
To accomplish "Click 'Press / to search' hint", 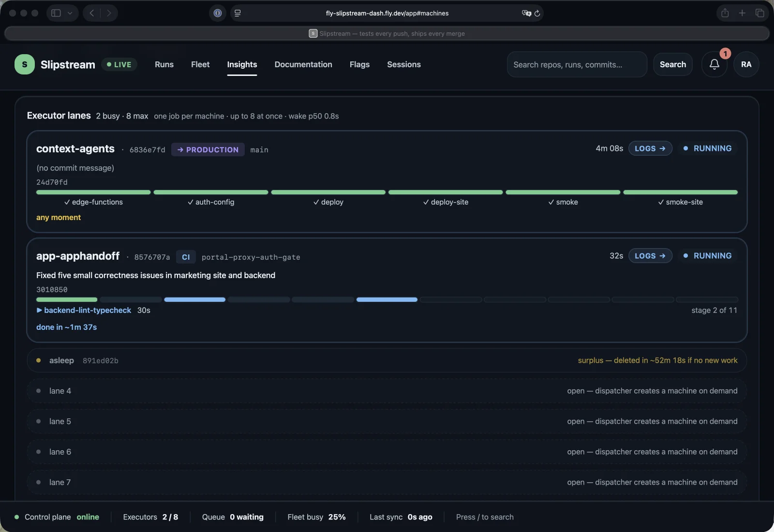I will [x=485, y=517].
